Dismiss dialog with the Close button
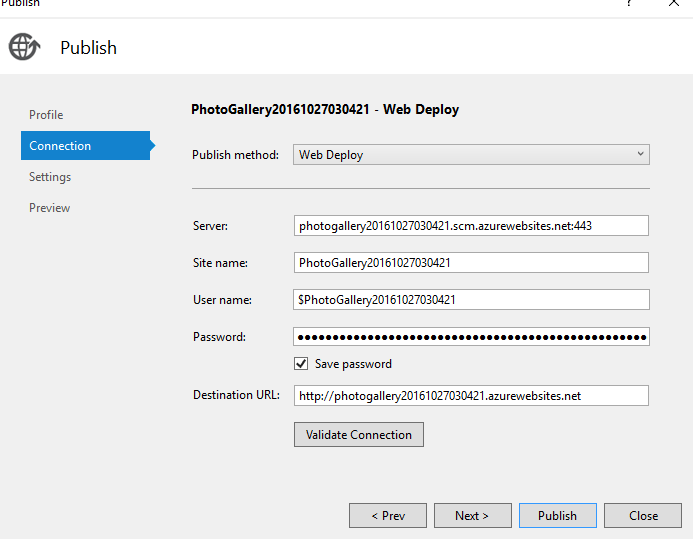This screenshot has height=539, width=693. 643,516
